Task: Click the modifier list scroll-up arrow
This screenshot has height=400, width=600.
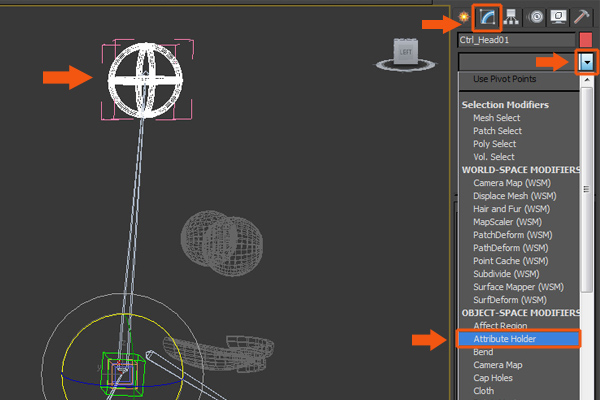Action: pyautogui.click(x=587, y=80)
